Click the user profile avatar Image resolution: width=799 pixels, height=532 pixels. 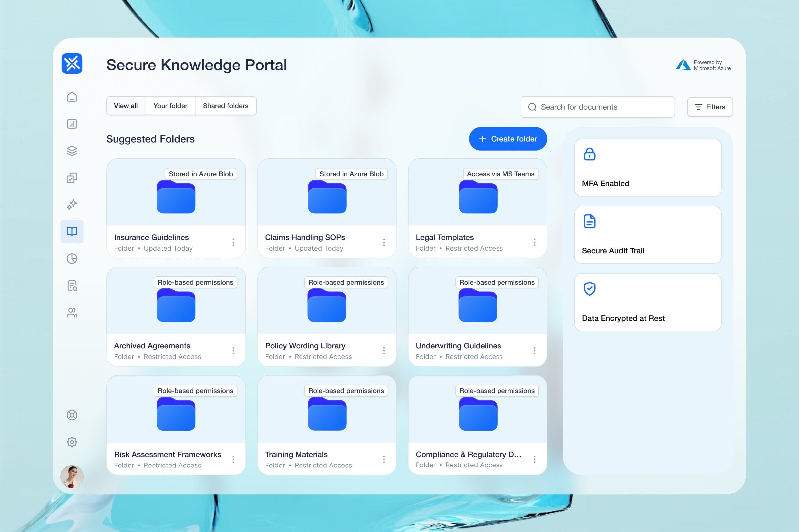(x=72, y=476)
